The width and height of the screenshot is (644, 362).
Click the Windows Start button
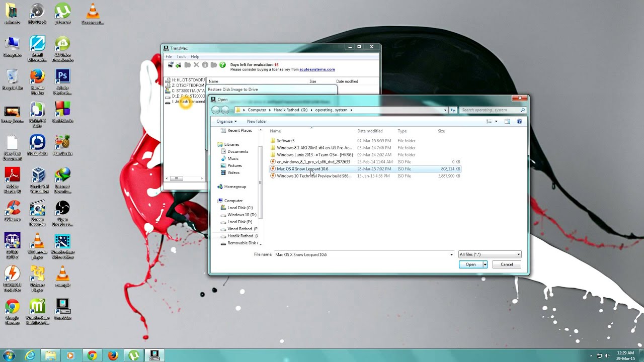coord(9,355)
